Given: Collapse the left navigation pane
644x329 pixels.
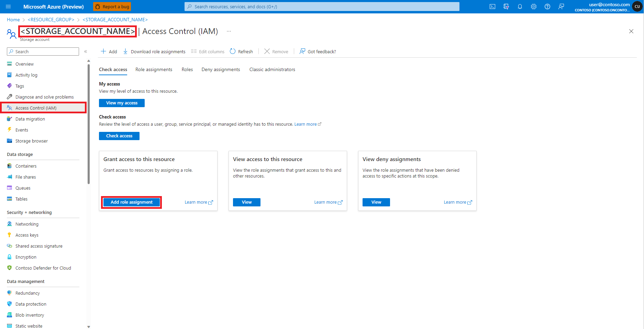Looking at the screenshot, I should [86, 51].
